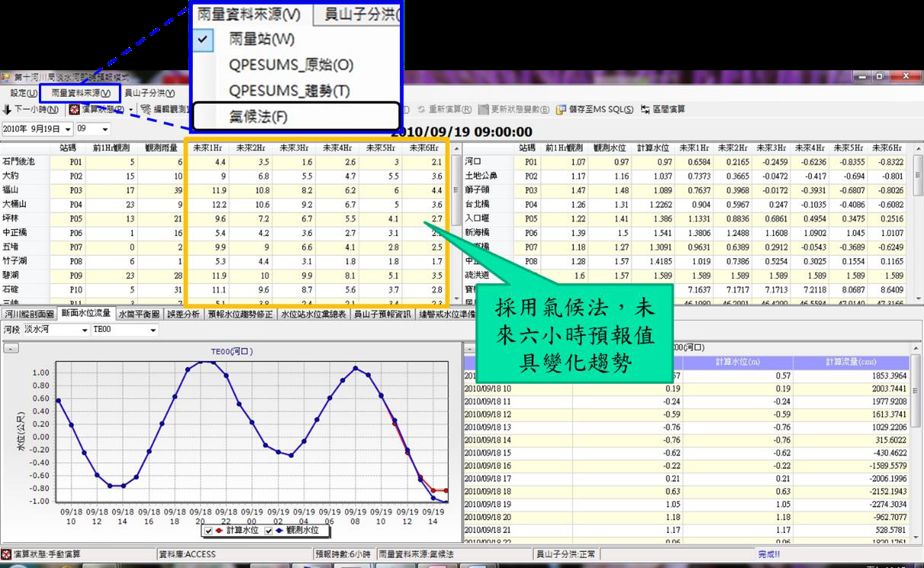Click the 更新狀態變數(D) button label
924x568 pixels.
pyautogui.click(x=520, y=110)
